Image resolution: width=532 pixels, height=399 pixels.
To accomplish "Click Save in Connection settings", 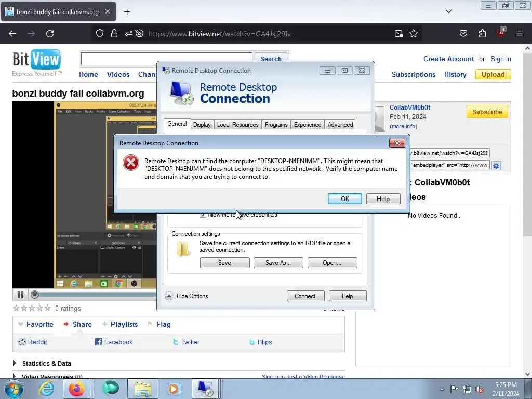I will click(x=224, y=262).
